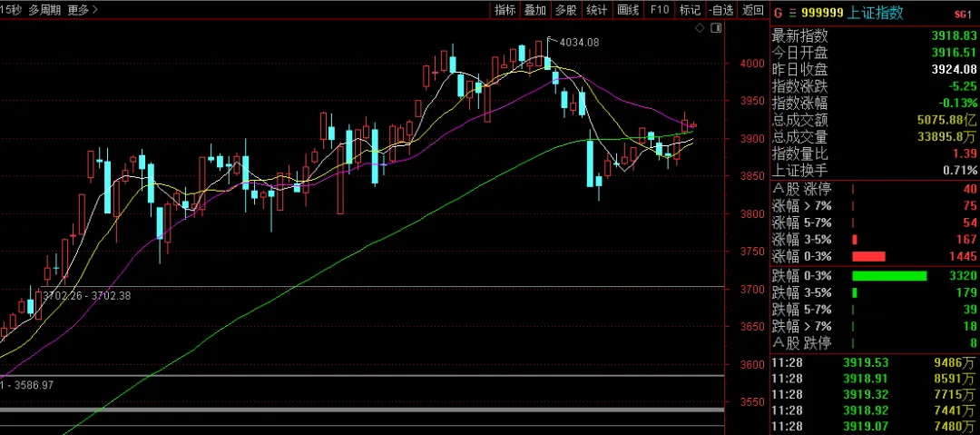This screenshot has width=980, height=435.
Task: Open the green list menu icon next to 999999
Action: 792,13
